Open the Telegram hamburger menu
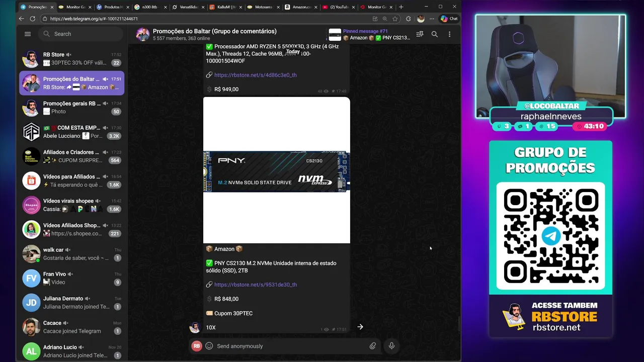The width and height of the screenshot is (644, 362). click(28, 34)
